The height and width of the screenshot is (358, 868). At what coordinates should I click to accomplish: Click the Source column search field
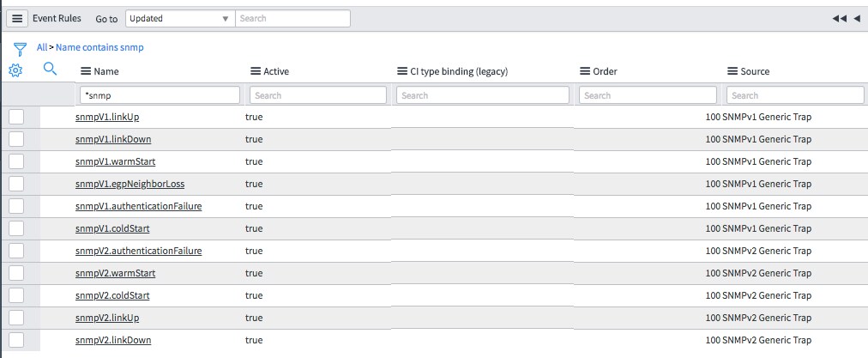[795, 95]
